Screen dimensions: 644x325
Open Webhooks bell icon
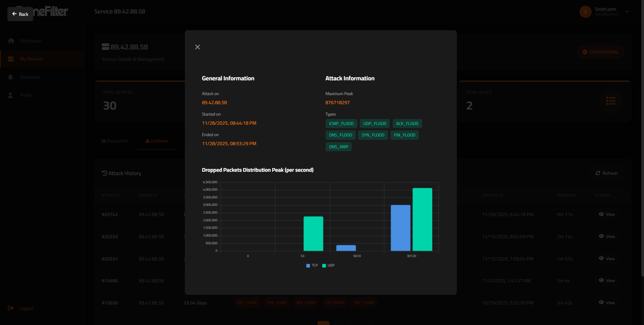(x=11, y=77)
